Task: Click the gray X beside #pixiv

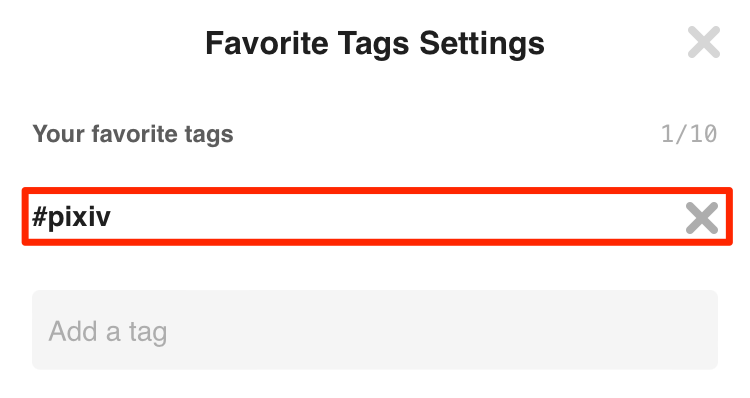Action: [702, 218]
